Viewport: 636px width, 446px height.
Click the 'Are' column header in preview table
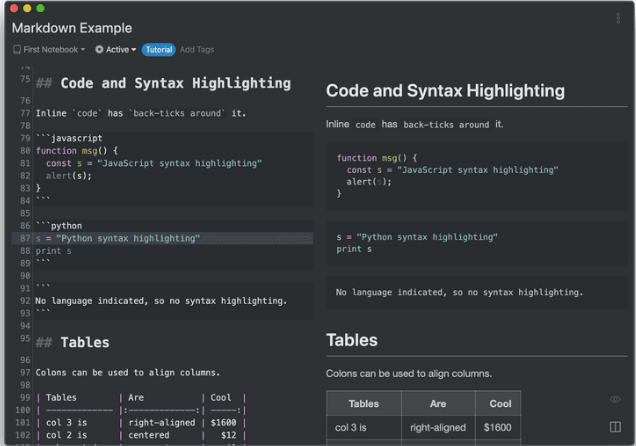438,404
